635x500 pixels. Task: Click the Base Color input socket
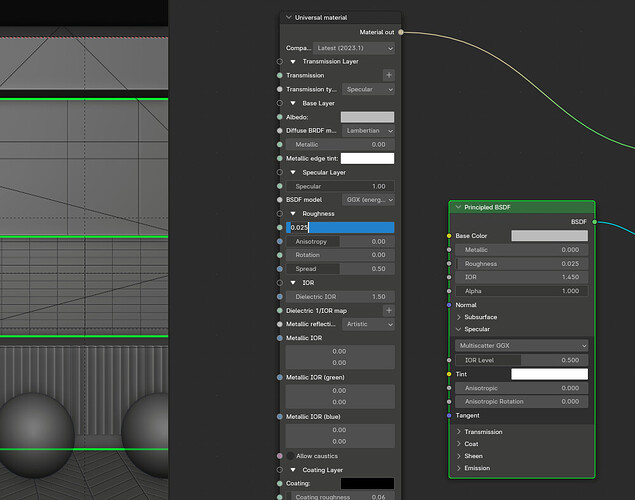pos(449,236)
